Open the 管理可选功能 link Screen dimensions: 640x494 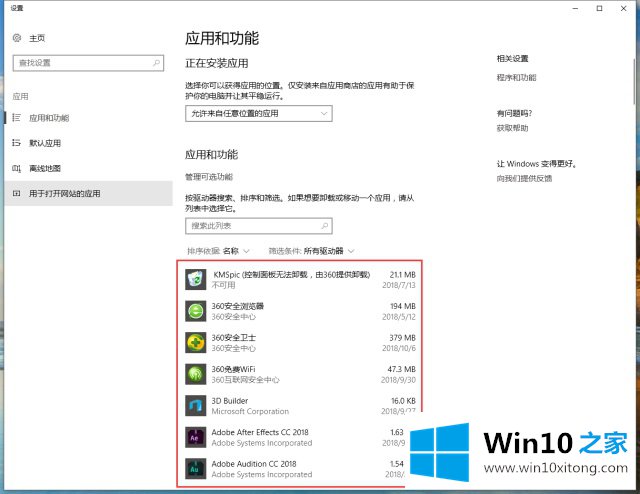click(209, 177)
